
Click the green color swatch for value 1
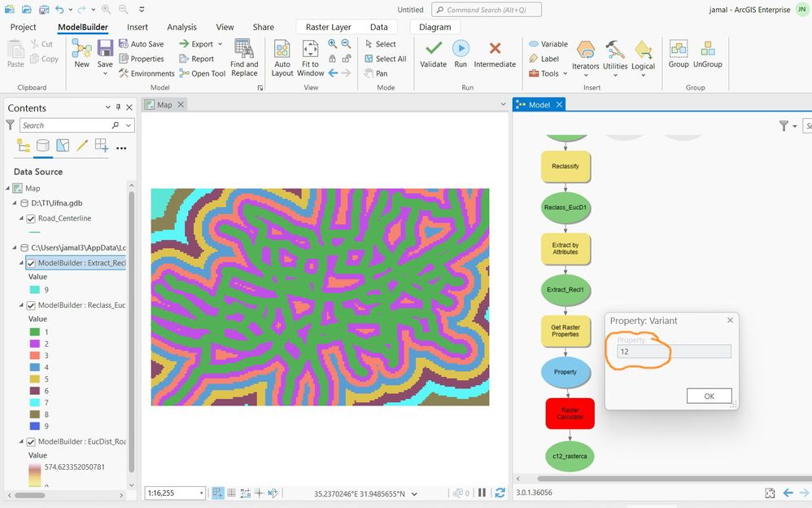pyautogui.click(x=35, y=332)
